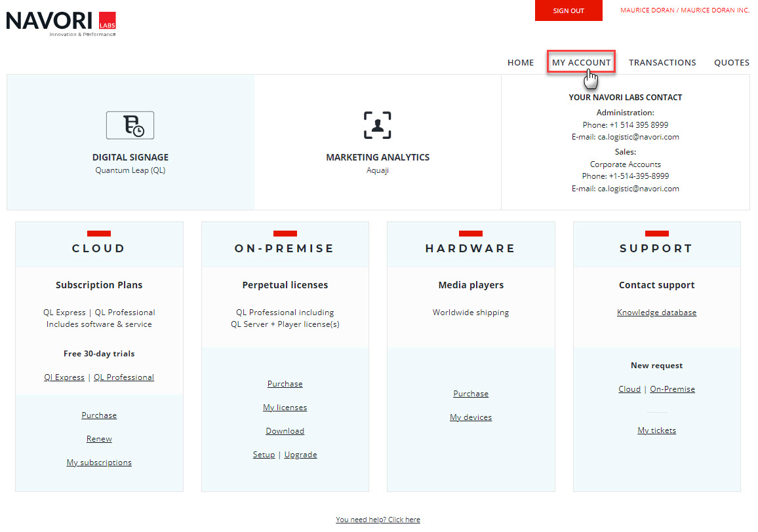Click the Administration e-mail ca.logistic@navori.com
The width and height of the screenshot is (758, 532).
pos(638,137)
